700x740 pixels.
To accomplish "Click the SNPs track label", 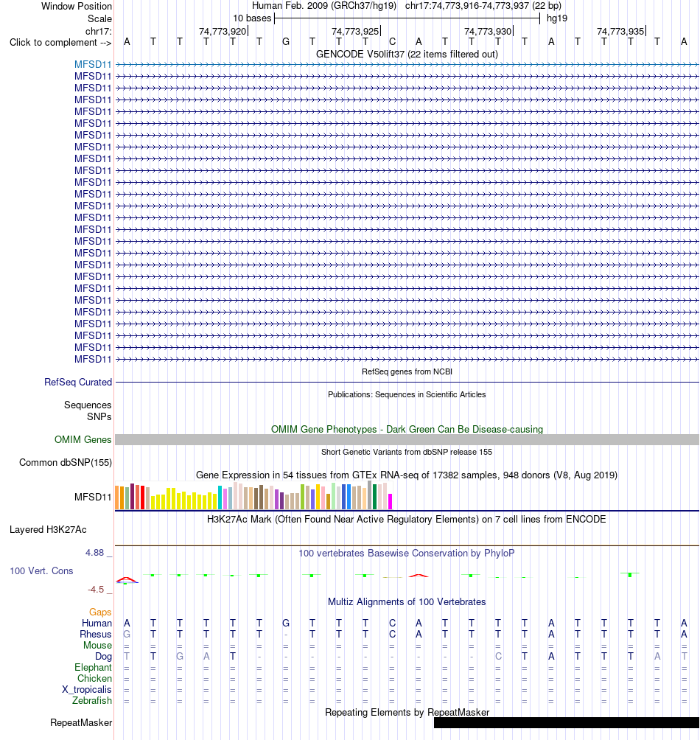I will [x=99, y=416].
